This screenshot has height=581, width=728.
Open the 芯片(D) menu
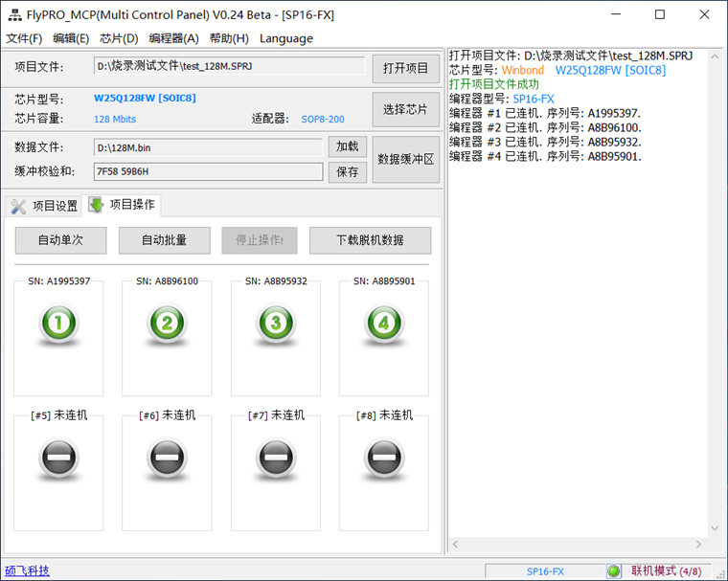point(119,38)
